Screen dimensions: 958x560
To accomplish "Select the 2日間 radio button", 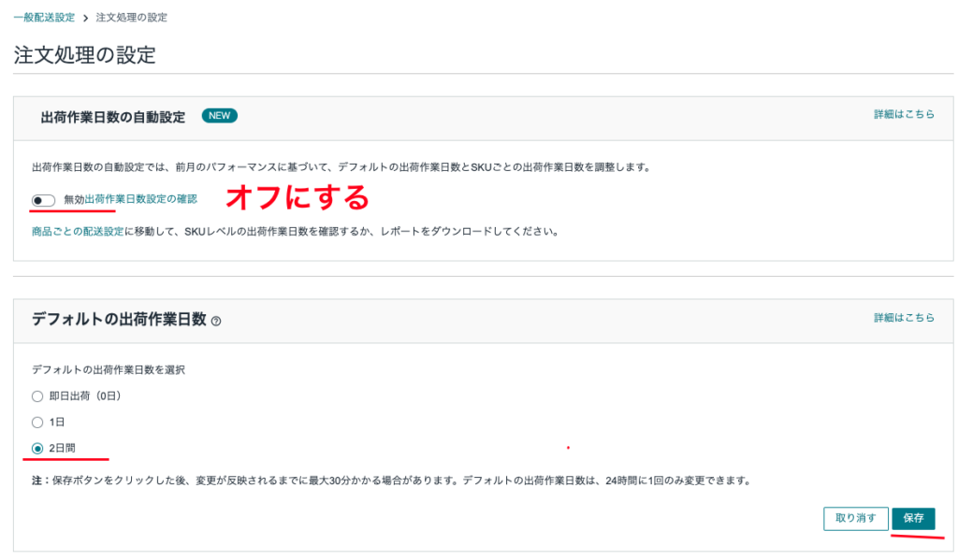I will pyautogui.click(x=38, y=448).
